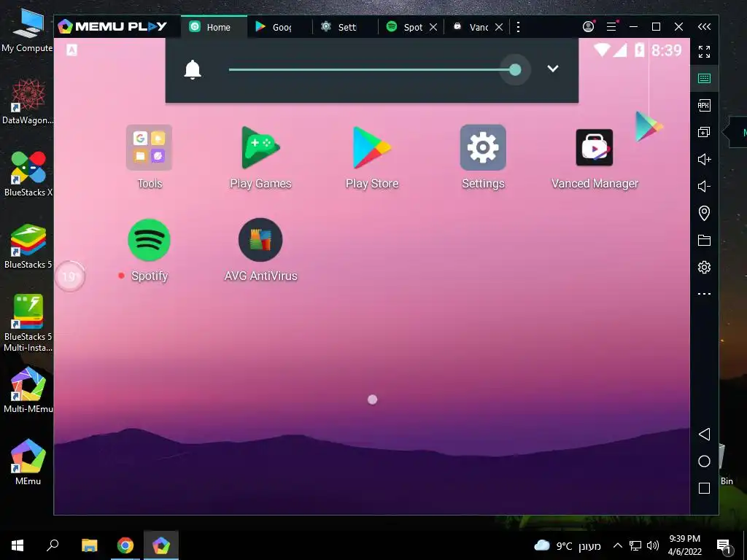Switch to the Settings tab
This screenshot has height=560, width=747.
[x=345, y=27]
